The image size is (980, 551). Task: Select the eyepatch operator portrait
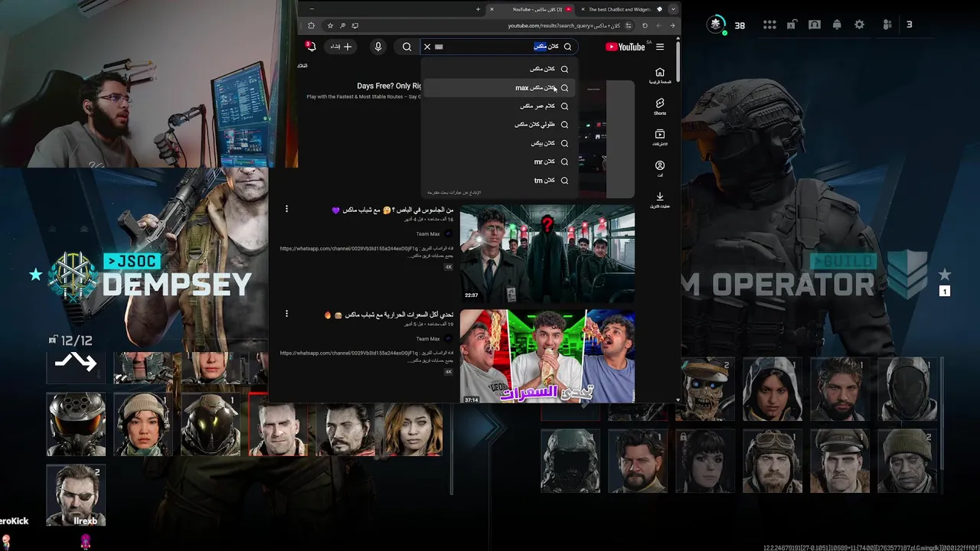coord(77,495)
